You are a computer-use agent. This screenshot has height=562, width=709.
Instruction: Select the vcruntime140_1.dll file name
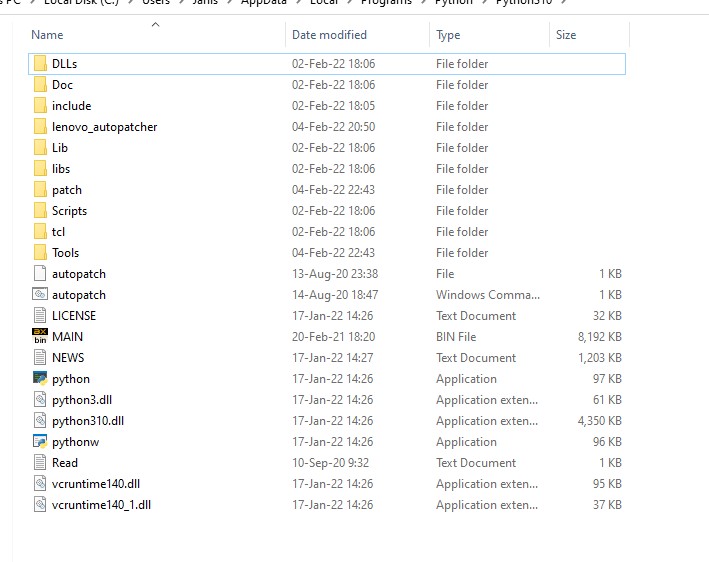(x=101, y=505)
